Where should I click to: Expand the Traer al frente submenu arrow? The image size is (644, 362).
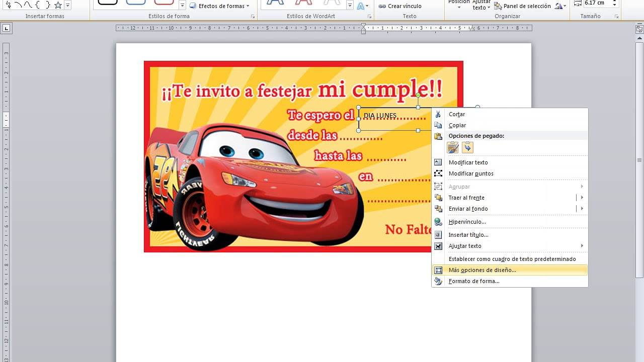(582, 198)
